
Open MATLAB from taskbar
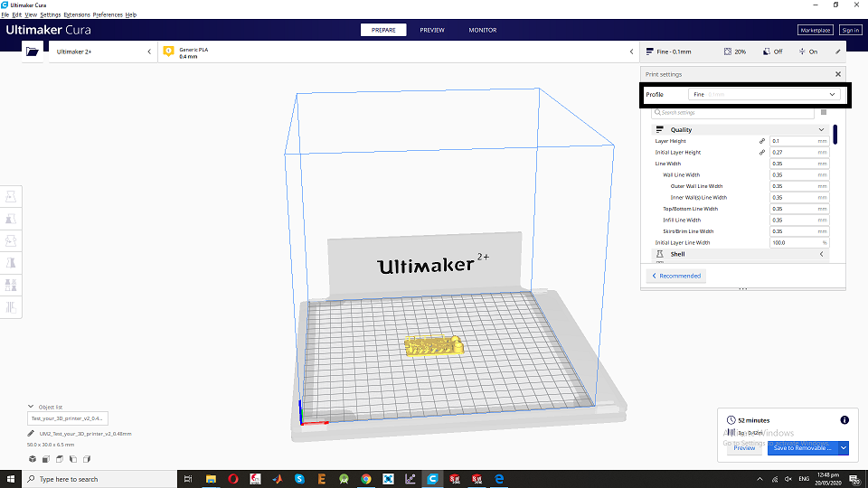(x=278, y=479)
